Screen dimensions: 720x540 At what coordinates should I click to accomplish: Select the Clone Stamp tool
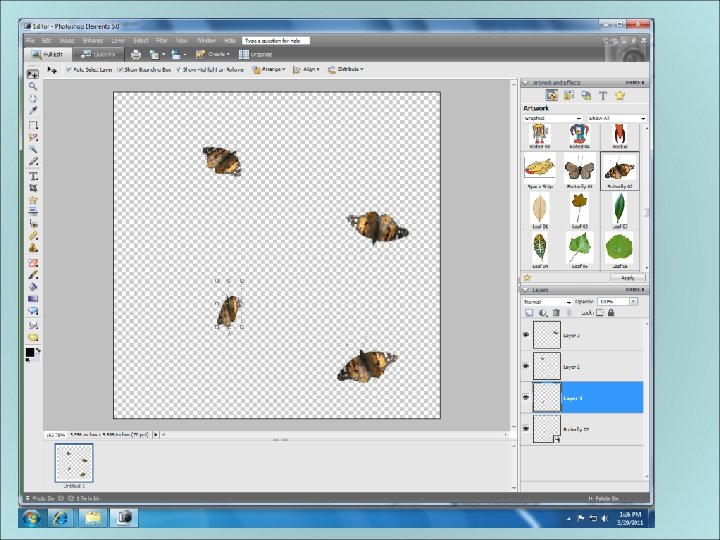pyautogui.click(x=33, y=248)
